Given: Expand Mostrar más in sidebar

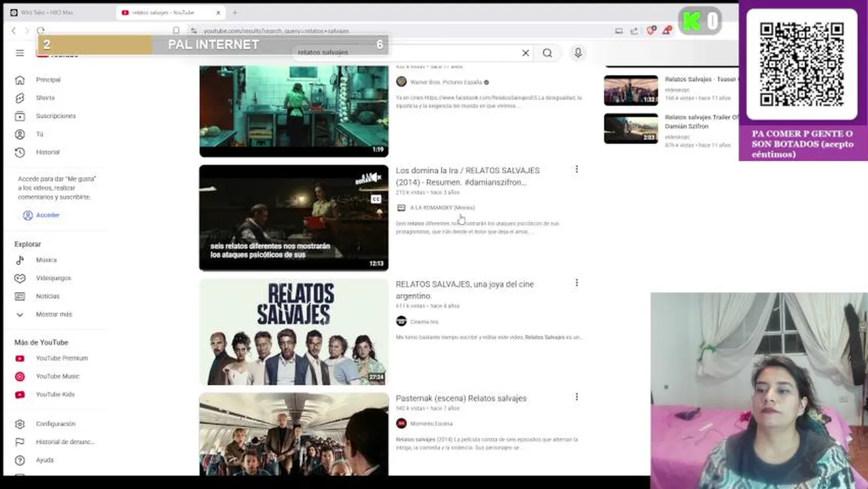Looking at the screenshot, I should pyautogui.click(x=54, y=314).
